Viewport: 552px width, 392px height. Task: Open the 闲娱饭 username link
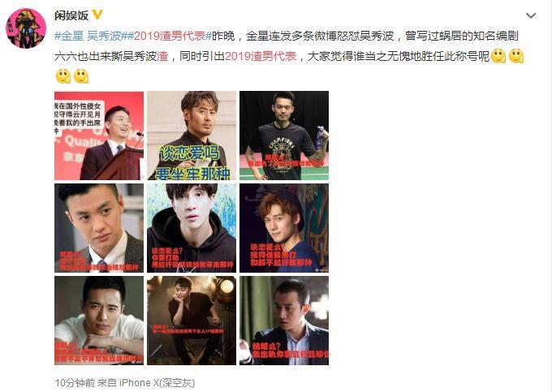point(71,15)
